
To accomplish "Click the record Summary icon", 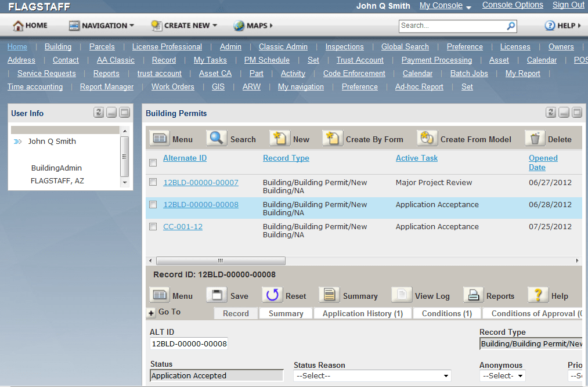I will tap(329, 295).
